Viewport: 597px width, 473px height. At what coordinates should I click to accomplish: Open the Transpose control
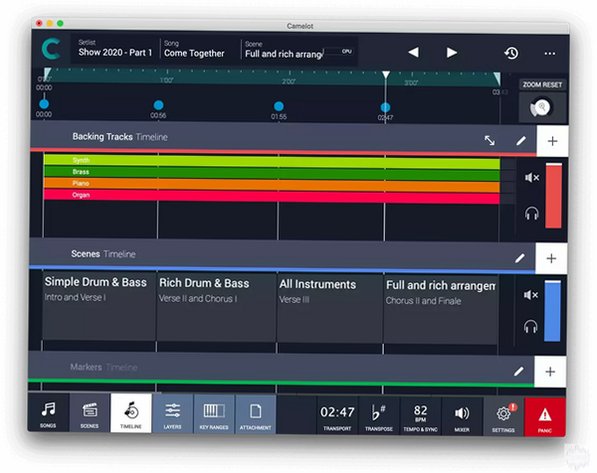379,417
